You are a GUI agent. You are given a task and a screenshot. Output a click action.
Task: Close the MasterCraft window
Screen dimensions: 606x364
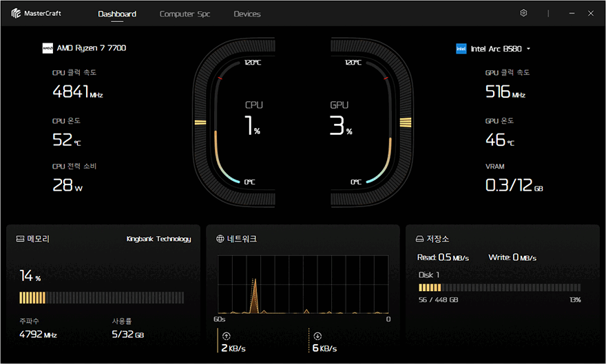pyautogui.click(x=591, y=13)
